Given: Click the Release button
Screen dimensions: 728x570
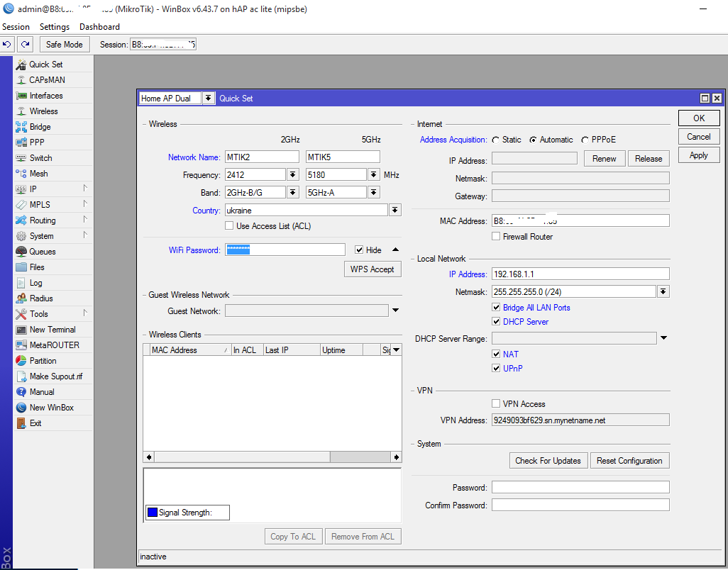Looking at the screenshot, I should point(649,159).
